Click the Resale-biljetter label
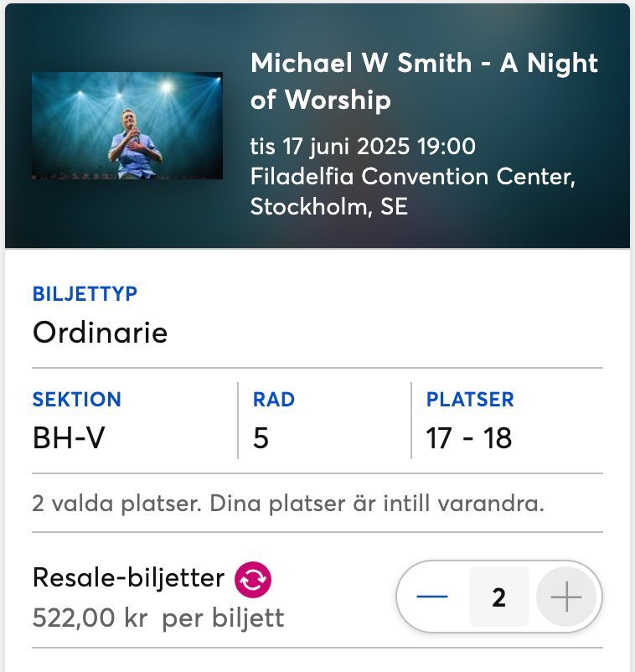 128,577
